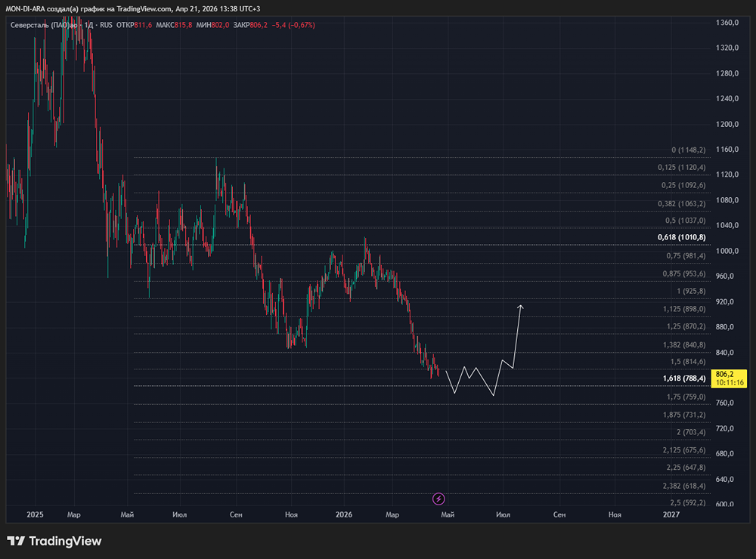Click 720,0 on the price axis
This screenshot has height=559, width=756.
pyautogui.click(x=725, y=428)
